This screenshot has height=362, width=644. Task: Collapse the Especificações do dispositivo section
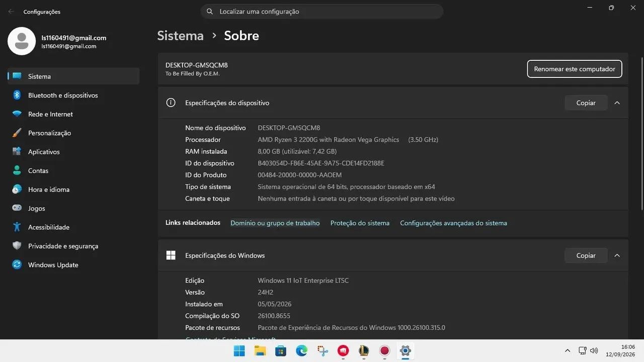tap(617, 103)
